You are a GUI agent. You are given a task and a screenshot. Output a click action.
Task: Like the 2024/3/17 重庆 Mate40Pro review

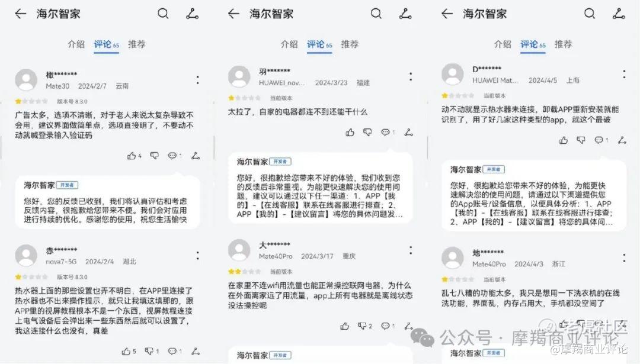click(344, 326)
